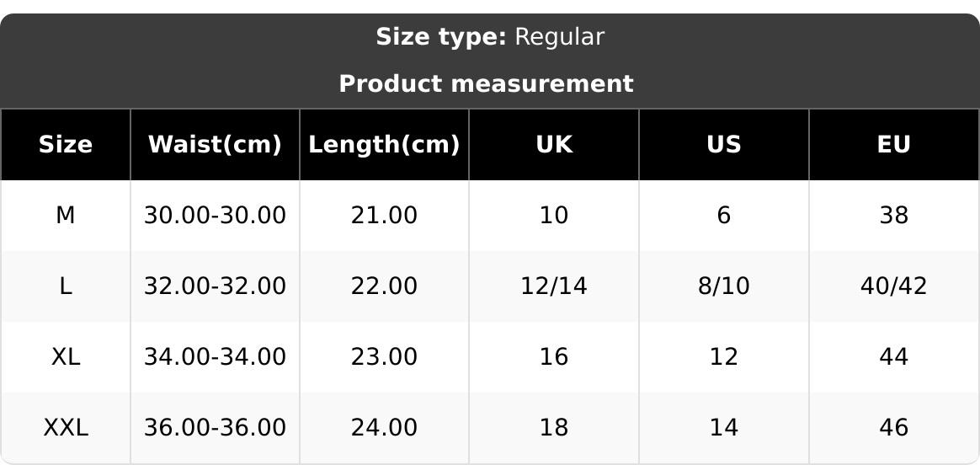Select the L size row cell

pyautogui.click(x=66, y=286)
